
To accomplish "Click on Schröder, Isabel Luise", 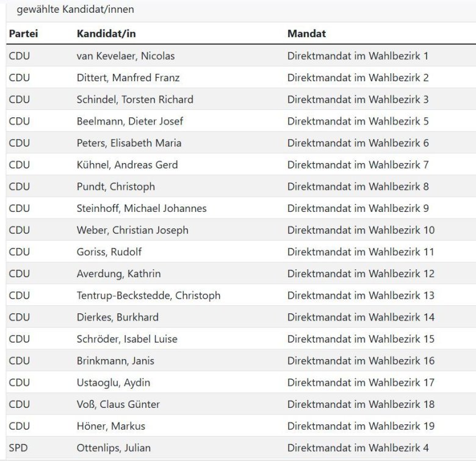I will (127, 339).
